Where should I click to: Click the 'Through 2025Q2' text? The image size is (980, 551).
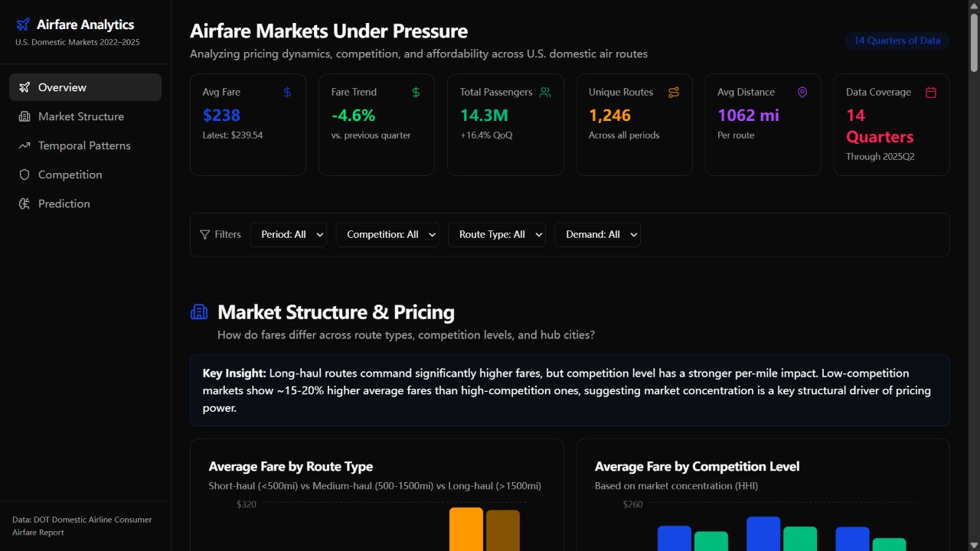(880, 156)
